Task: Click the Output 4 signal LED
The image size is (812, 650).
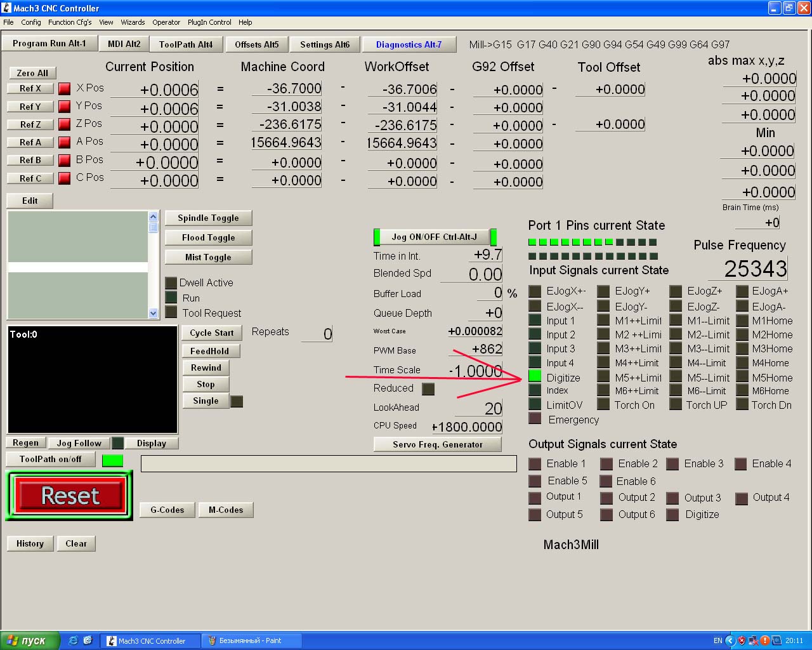Action: tap(741, 498)
